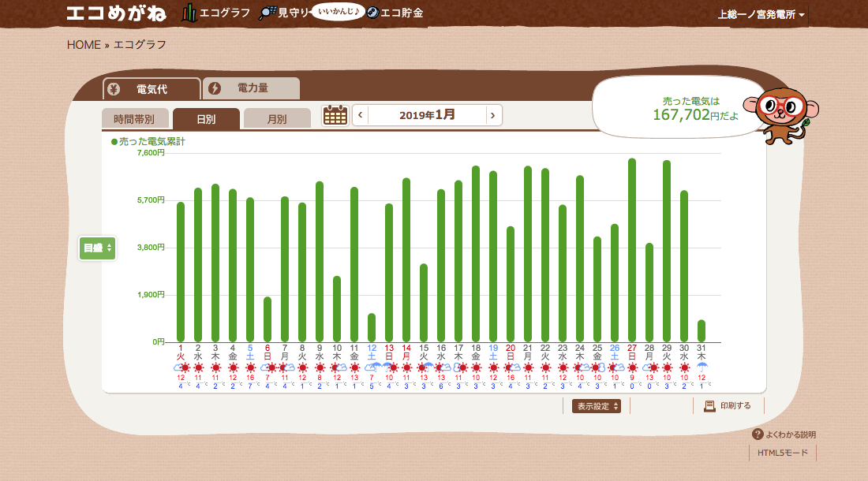Click the bar for January 27
This screenshot has height=481, width=868.
click(x=631, y=251)
